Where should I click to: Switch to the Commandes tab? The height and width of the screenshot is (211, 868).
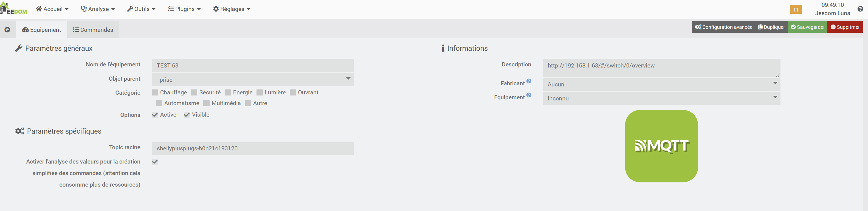pos(93,30)
